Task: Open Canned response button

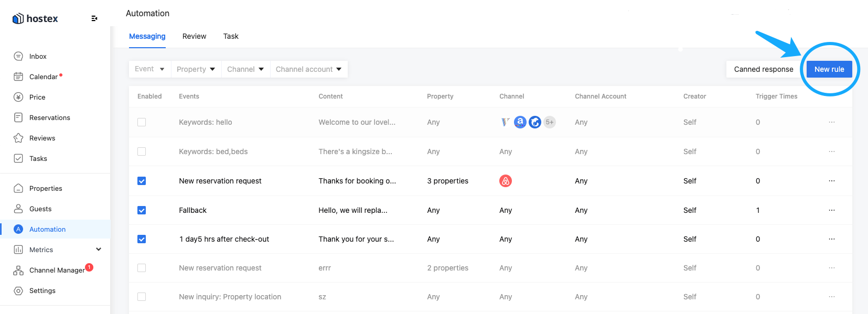Action: click(x=764, y=69)
